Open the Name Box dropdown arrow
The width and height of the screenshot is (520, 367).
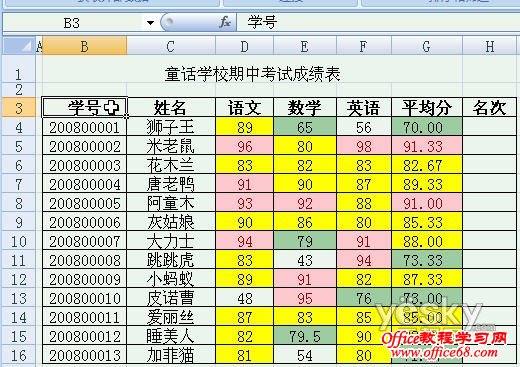[x=150, y=23]
